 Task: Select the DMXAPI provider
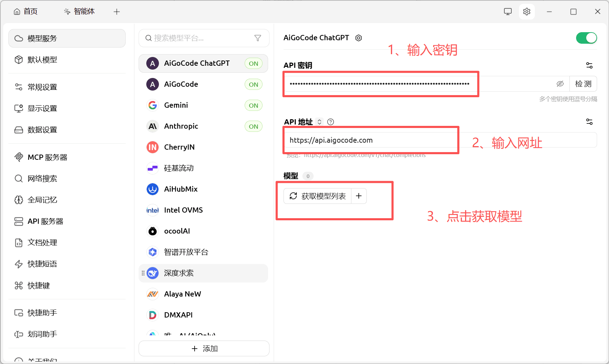(x=203, y=315)
